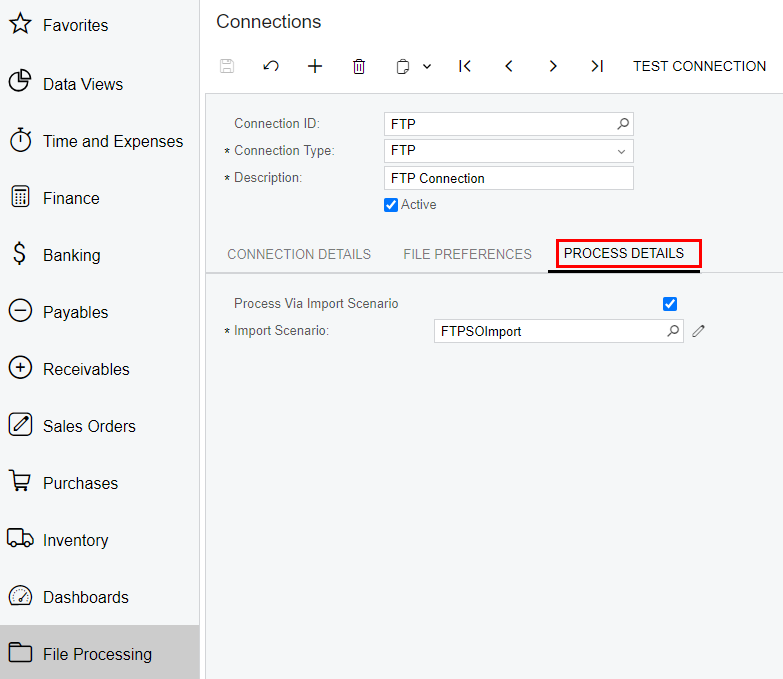The height and width of the screenshot is (679, 783).
Task: Toggle Process Via Import Scenario checkbox
Action: (x=670, y=304)
